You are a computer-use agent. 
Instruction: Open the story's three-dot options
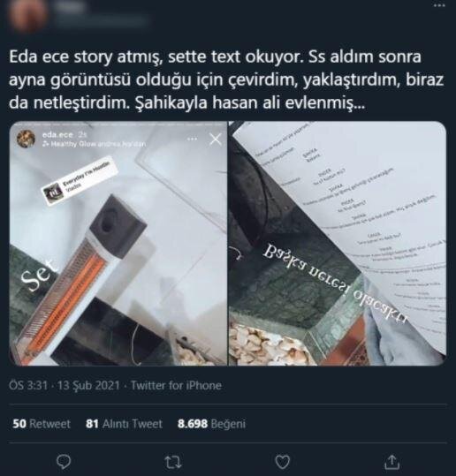192,140
